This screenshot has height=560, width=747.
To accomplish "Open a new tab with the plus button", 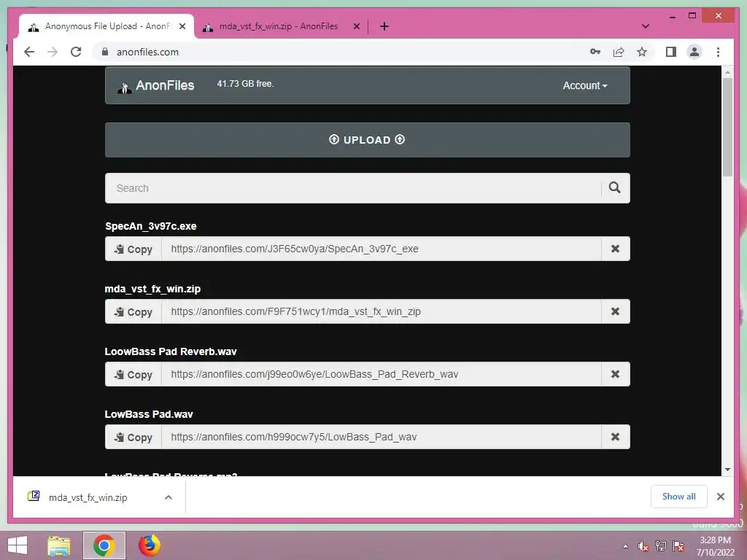I will click(x=384, y=26).
